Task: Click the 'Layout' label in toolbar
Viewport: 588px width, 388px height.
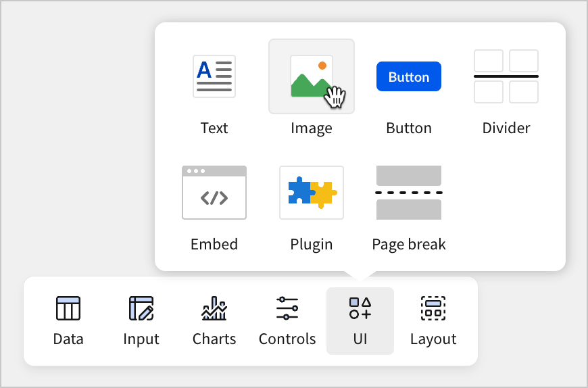Action: point(433,339)
